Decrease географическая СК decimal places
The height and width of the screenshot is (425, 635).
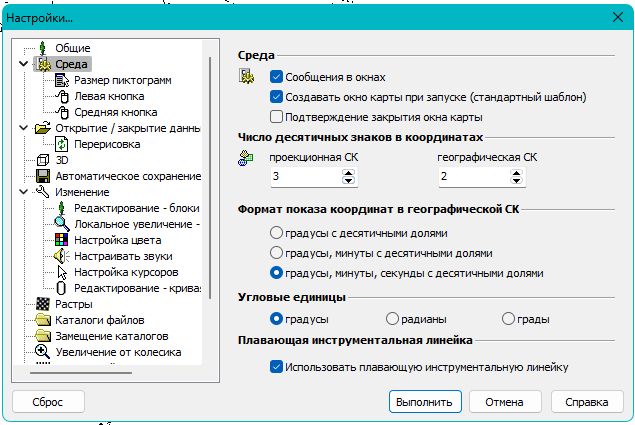pyautogui.click(x=516, y=180)
